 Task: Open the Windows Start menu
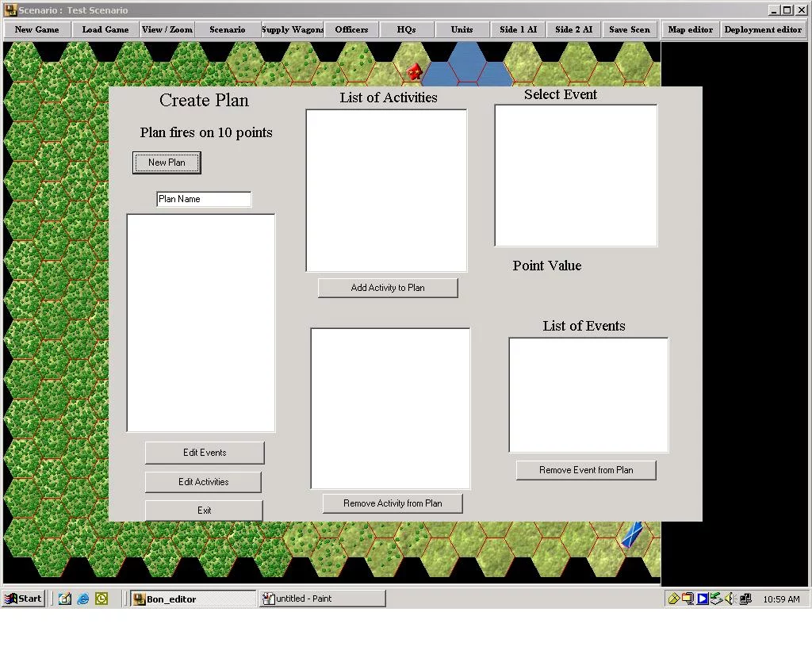pyautogui.click(x=24, y=599)
